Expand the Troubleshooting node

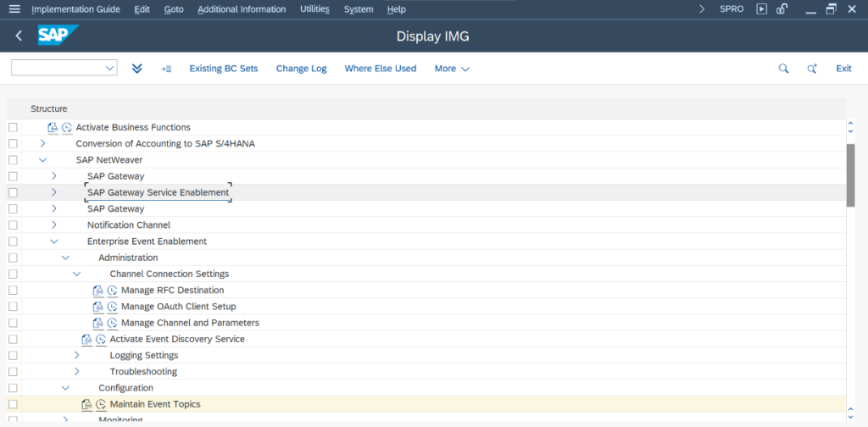(x=76, y=372)
